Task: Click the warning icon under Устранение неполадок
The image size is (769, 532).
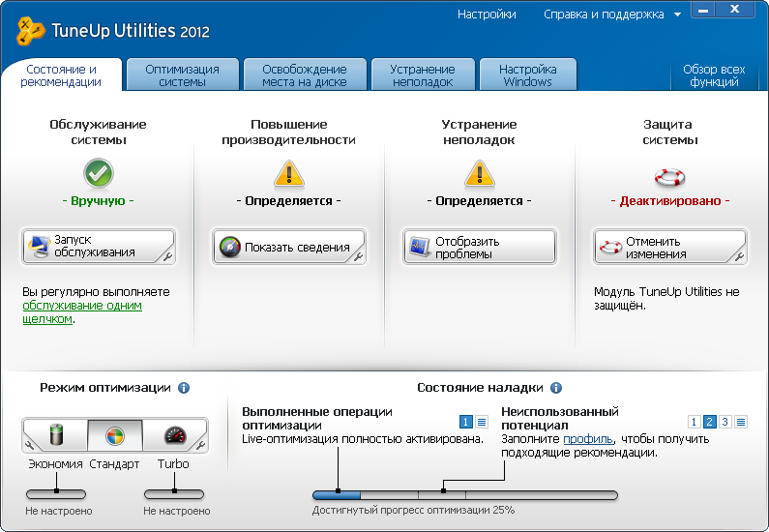Action: [x=479, y=174]
